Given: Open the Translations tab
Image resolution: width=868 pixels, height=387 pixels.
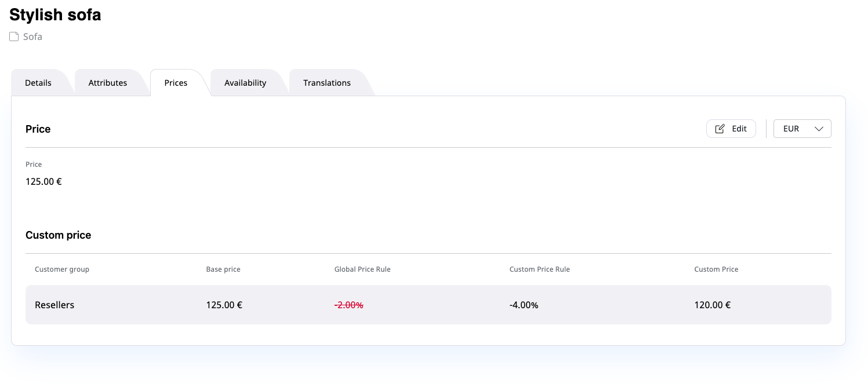Looking at the screenshot, I should click(x=326, y=82).
